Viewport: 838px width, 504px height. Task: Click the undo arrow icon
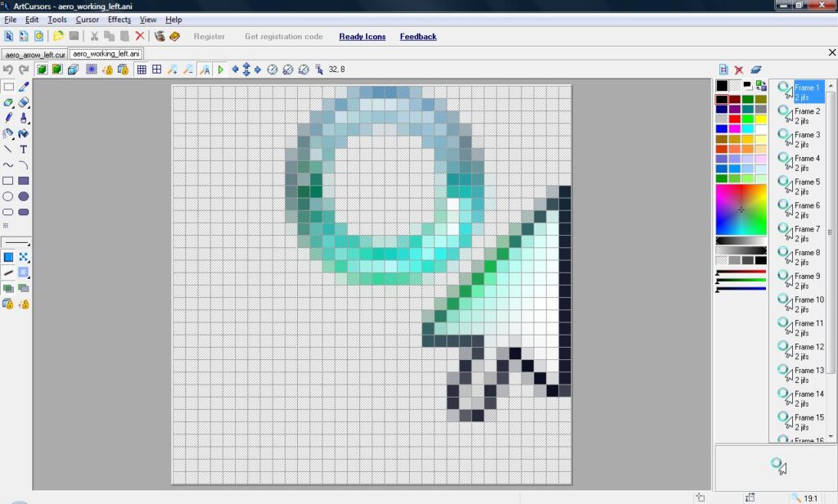click(8, 70)
